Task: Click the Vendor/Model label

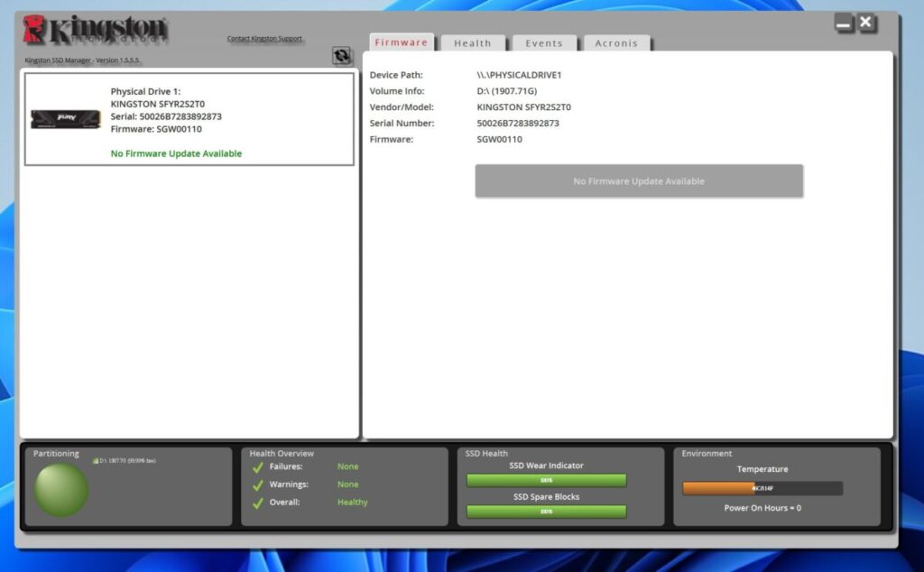Action: [x=402, y=107]
